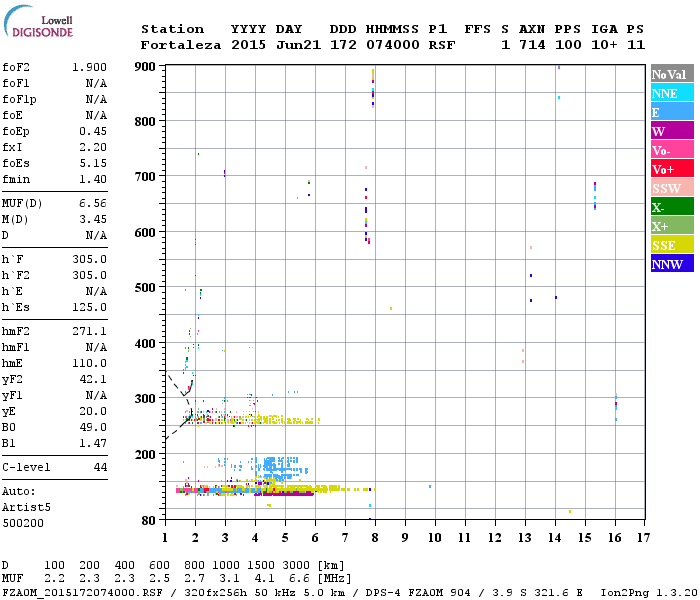
Task: Click the light green X+ legend swatch
Action: coord(672,226)
